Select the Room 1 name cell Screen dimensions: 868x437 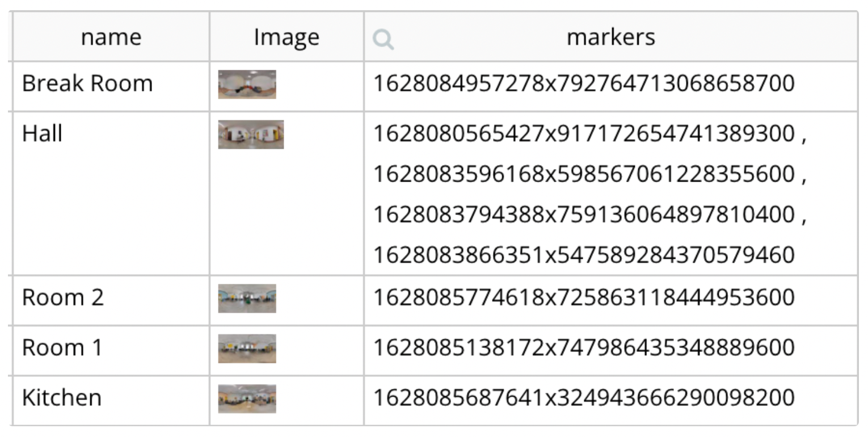pyautogui.click(x=111, y=350)
